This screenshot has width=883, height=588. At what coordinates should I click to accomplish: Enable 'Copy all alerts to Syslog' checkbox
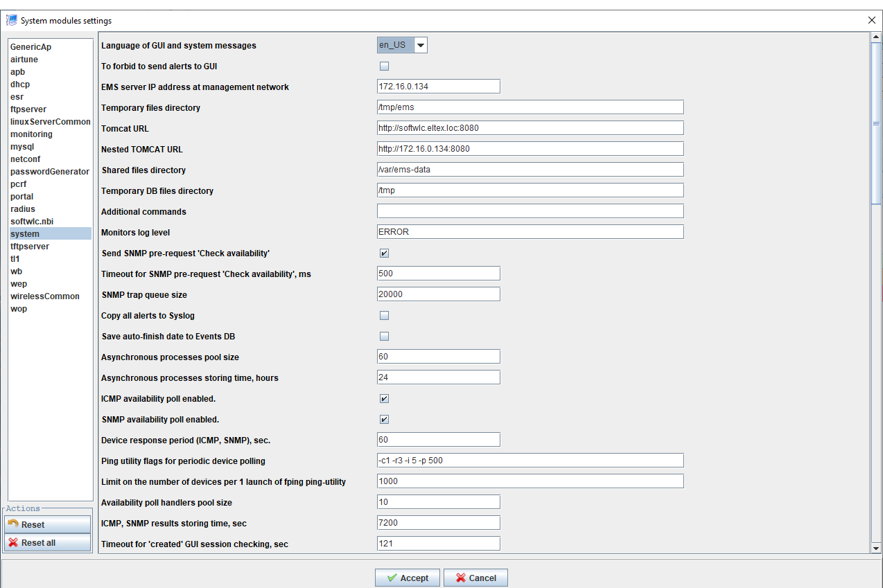[x=384, y=316]
